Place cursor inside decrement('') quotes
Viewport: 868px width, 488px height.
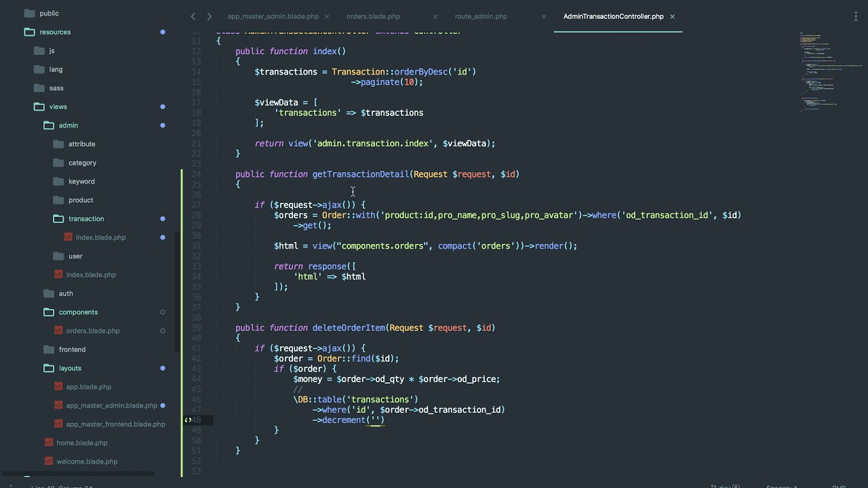(375, 420)
